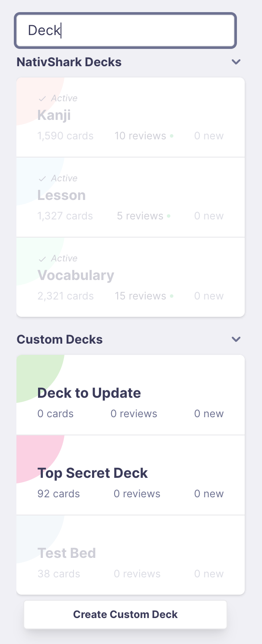This screenshot has width=262, height=644.
Task: Collapse the NativShark Decks section
Action: point(236,62)
